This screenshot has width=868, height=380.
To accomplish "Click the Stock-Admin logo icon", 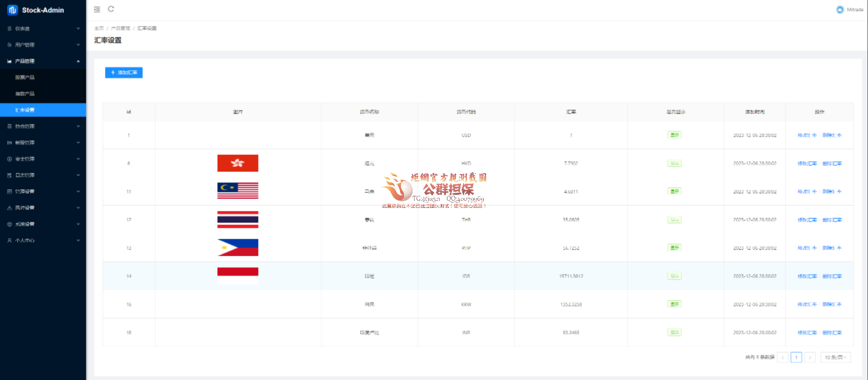I will coord(13,10).
